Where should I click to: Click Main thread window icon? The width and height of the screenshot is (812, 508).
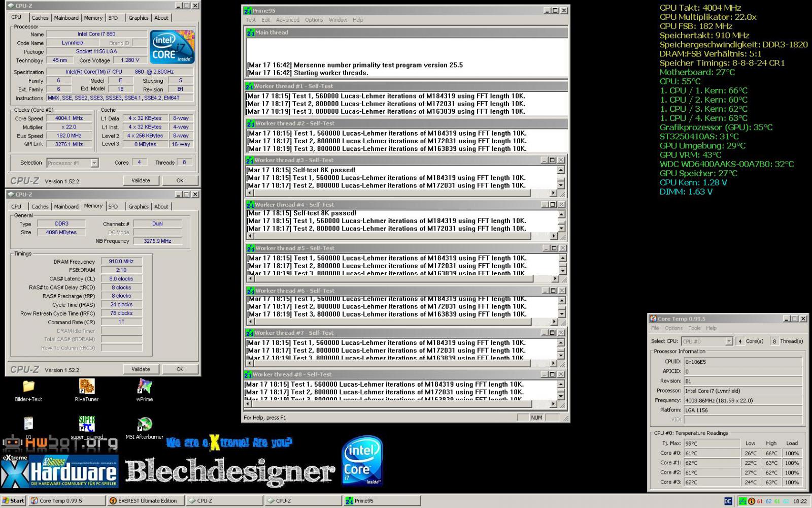pyautogui.click(x=250, y=33)
